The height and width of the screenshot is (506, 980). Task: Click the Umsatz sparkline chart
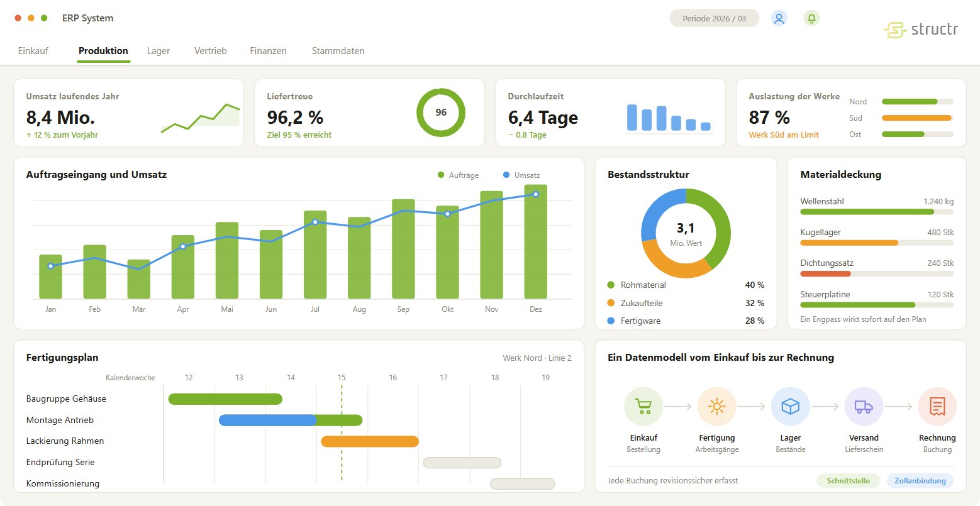[200, 118]
